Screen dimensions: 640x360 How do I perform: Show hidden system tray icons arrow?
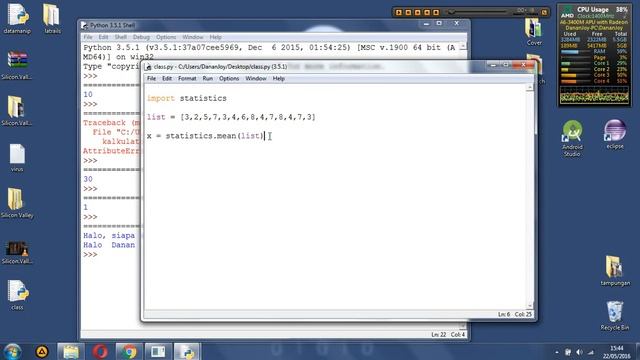(x=557, y=352)
